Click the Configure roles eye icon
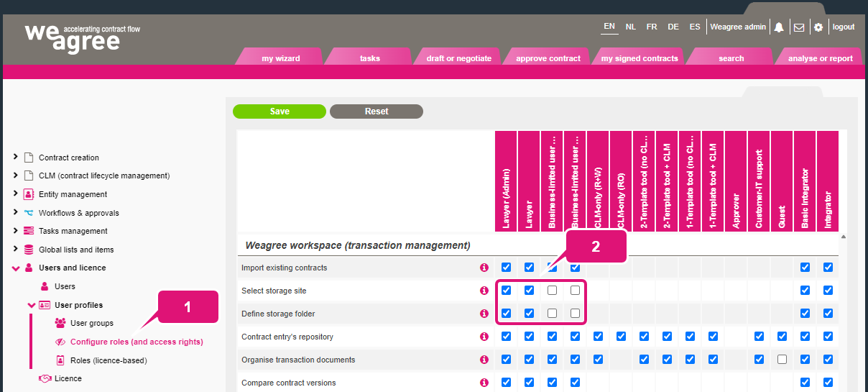 coord(60,342)
